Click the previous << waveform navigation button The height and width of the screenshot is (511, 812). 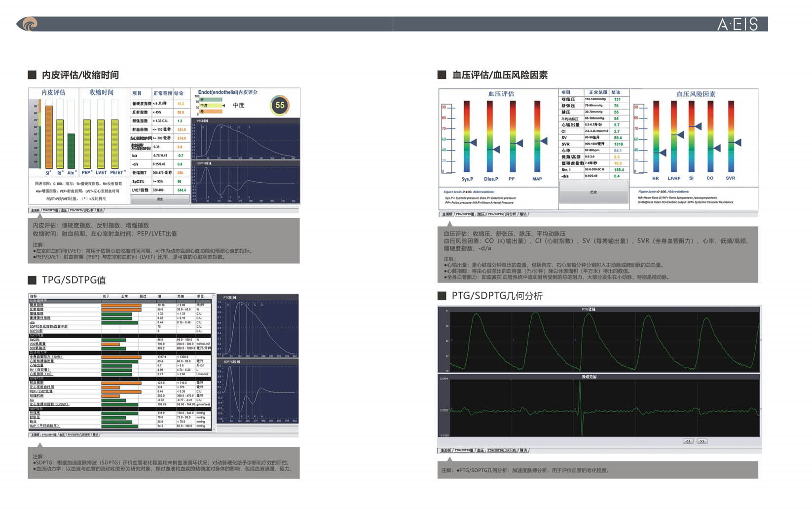click(x=688, y=441)
